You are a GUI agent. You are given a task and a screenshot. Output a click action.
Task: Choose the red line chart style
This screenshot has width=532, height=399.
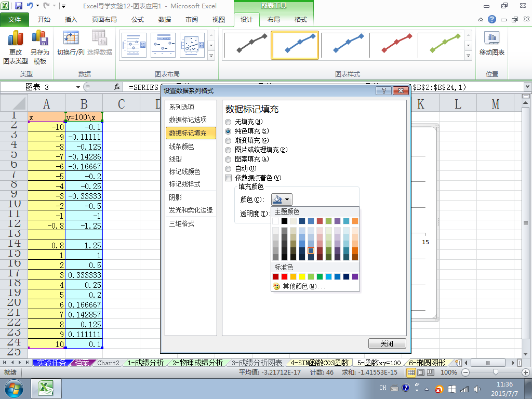[392, 45]
